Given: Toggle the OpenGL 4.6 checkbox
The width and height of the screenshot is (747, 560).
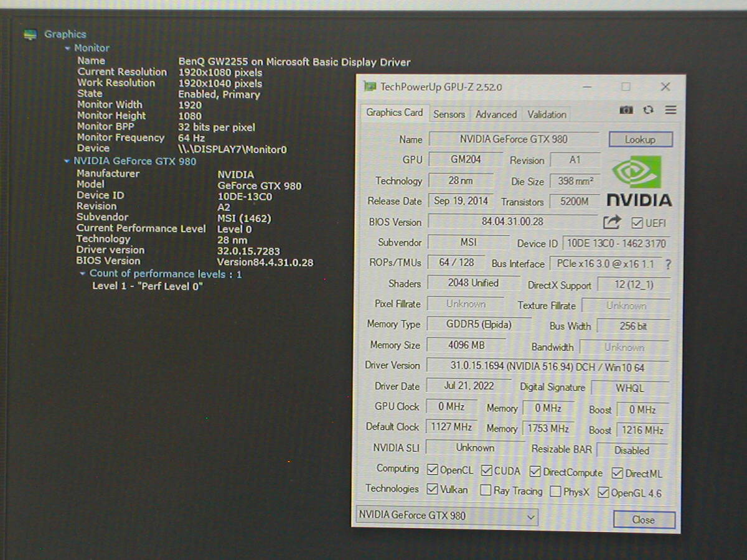Looking at the screenshot, I should (603, 493).
